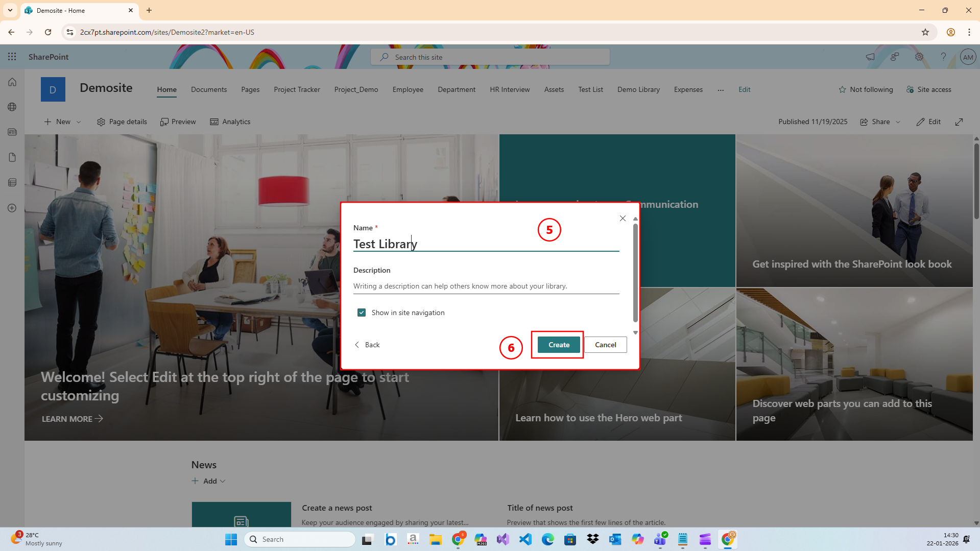
Task: Open My lists icon in left rail
Action: [x=12, y=182]
